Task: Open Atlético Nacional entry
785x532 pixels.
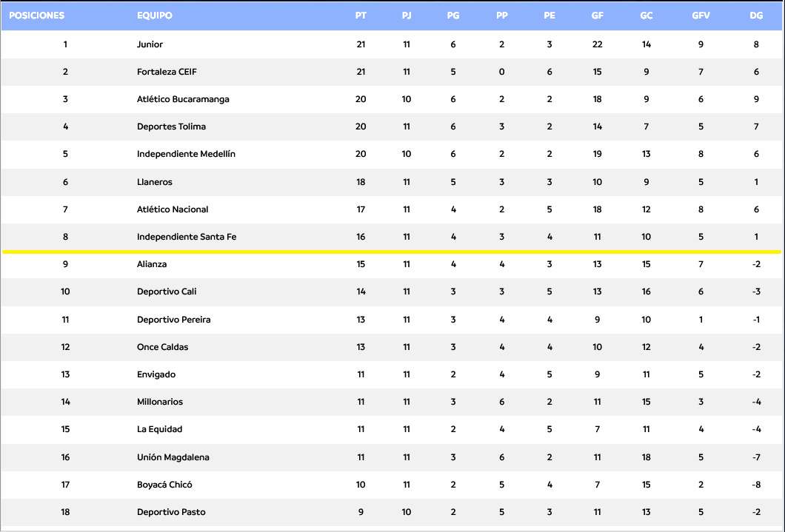Action: click(x=173, y=209)
